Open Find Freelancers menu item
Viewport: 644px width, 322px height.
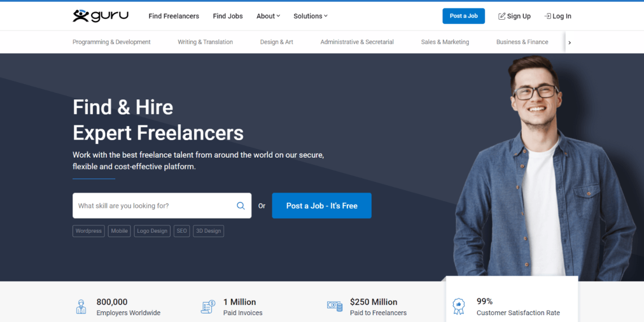click(174, 16)
